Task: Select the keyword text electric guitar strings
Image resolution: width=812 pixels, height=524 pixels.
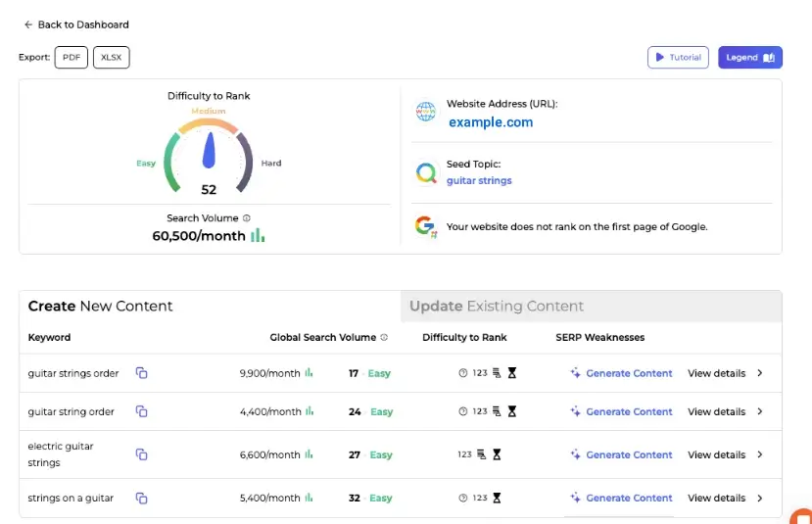Action: point(61,454)
